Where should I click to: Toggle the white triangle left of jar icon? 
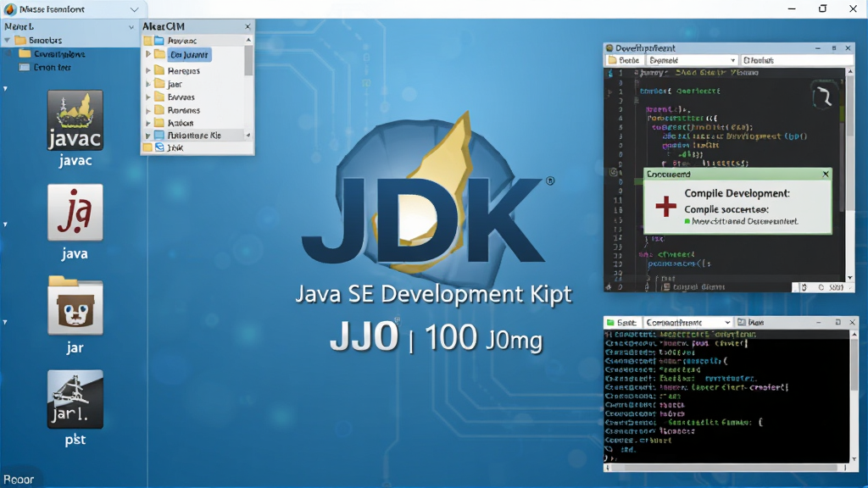pos(6,322)
